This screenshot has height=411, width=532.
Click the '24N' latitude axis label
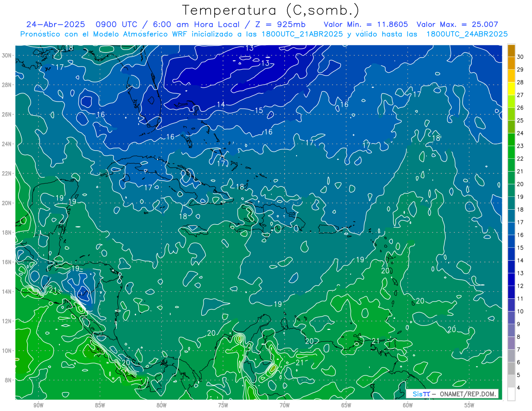coord(7,144)
